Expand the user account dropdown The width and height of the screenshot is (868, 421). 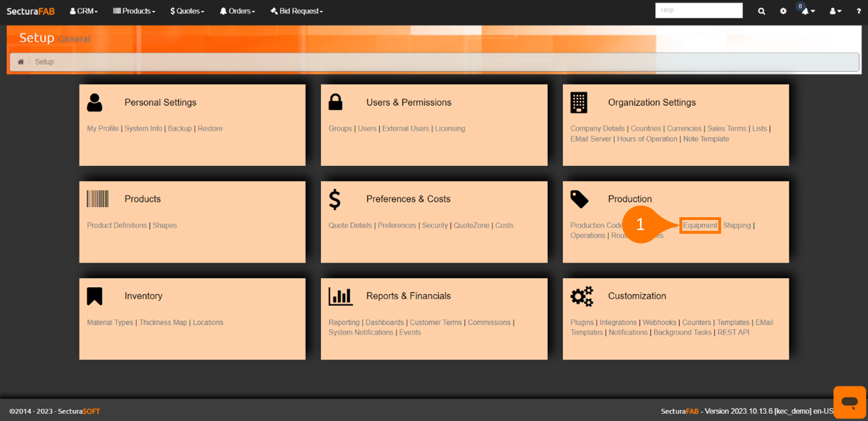pos(835,11)
